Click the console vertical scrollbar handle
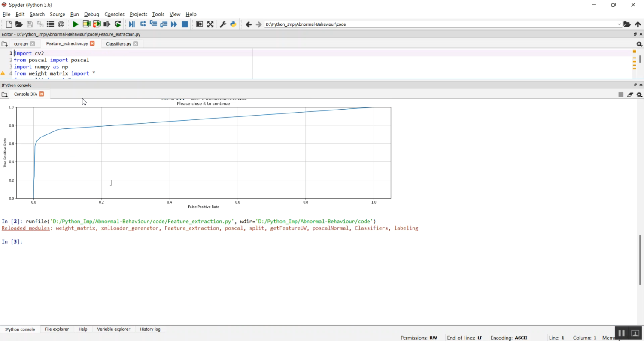The height and width of the screenshot is (341, 644). pos(640,259)
